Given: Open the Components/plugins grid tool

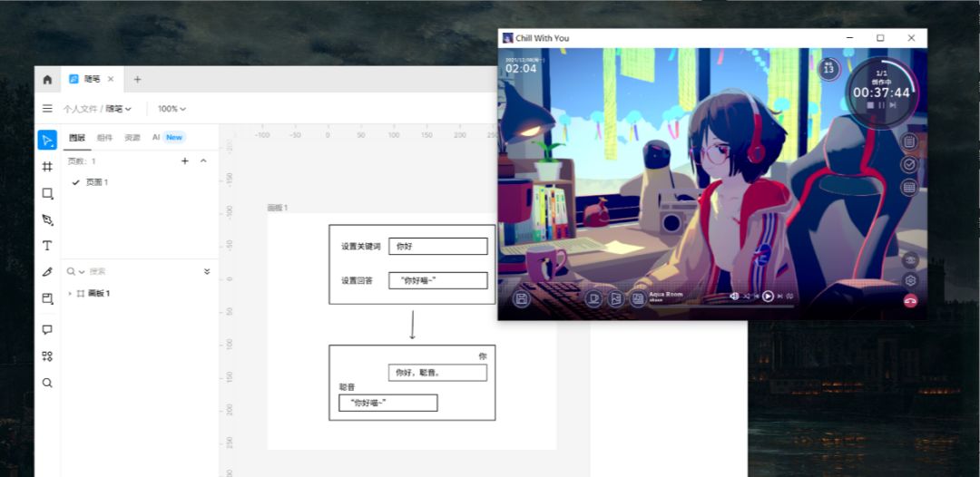Looking at the screenshot, I should click(47, 356).
